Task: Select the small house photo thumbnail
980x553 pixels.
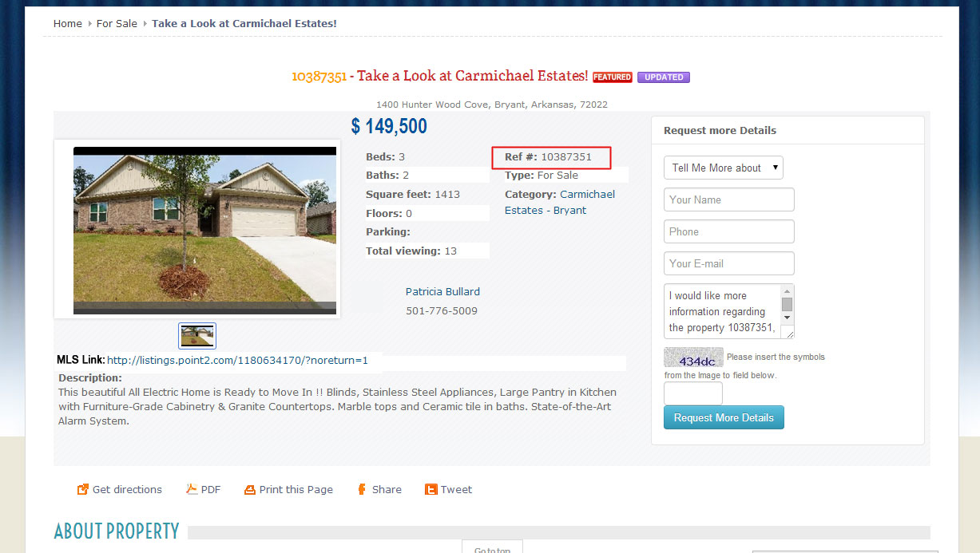Action: pos(197,336)
